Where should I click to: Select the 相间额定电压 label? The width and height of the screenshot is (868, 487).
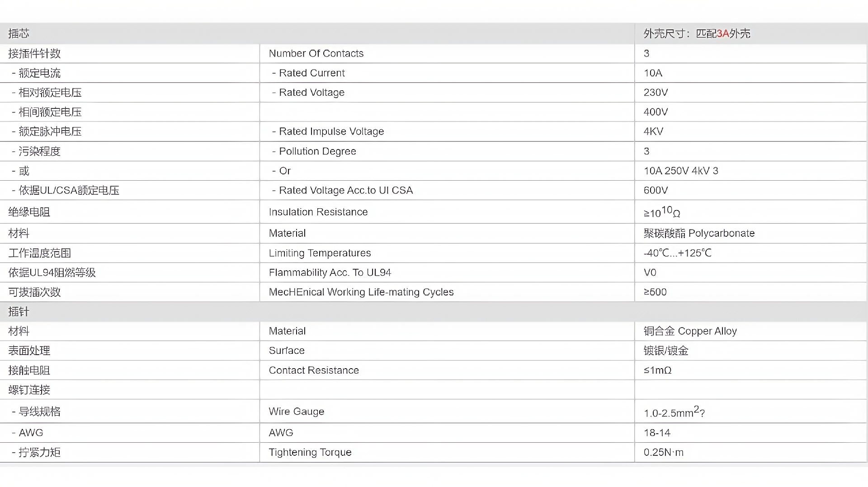click(50, 112)
